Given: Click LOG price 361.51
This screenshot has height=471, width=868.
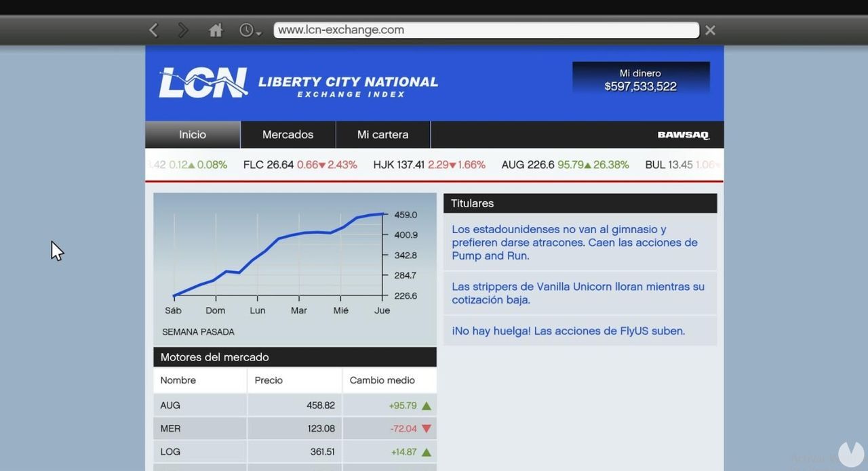Looking at the screenshot, I should coord(323,451).
